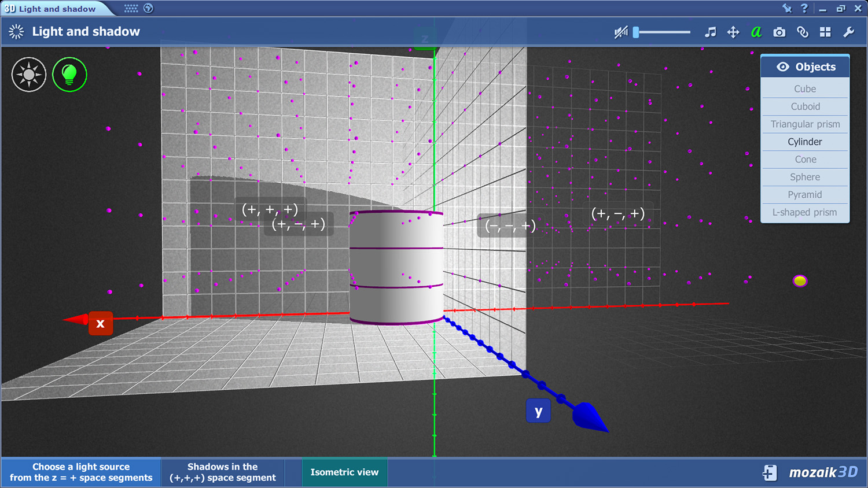Click the music note icon
This screenshot has height=488, width=868.
click(x=710, y=32)
